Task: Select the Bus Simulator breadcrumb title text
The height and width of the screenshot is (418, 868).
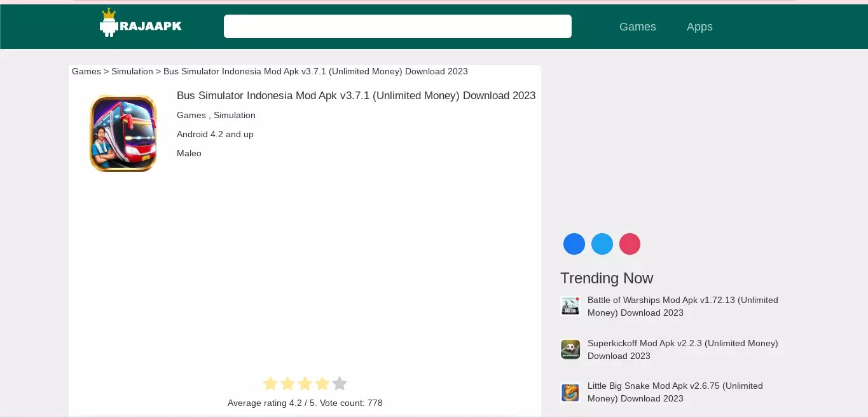Action: click(x=315, y=71)
